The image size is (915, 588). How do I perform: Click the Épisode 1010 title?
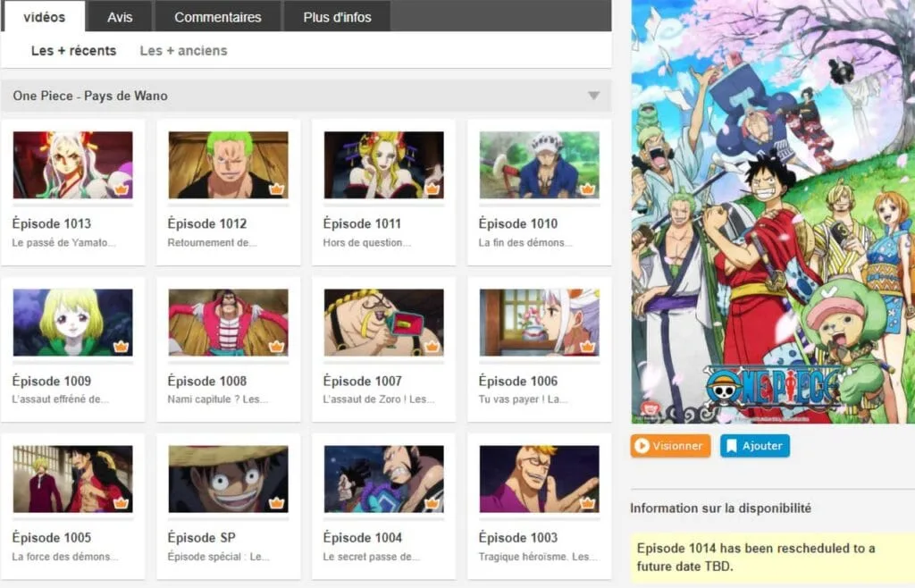[x=518, y=223]
